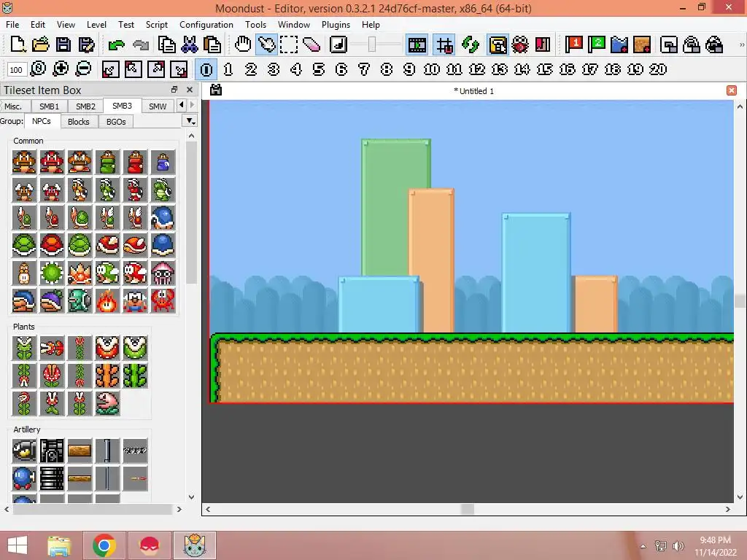Viewport: 747px width, 560px height.
Task: Copy the selected items
Action: (x=166, y=44)
